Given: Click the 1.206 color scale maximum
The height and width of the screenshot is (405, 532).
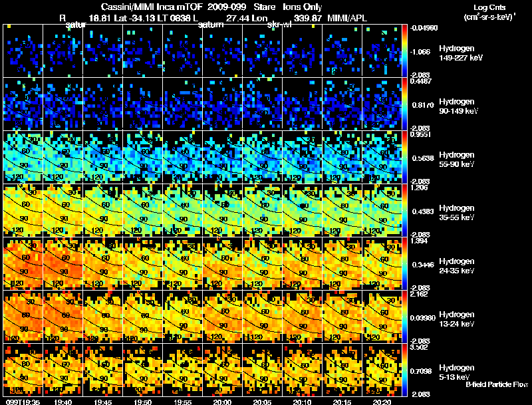Looking at the screenshot, I should tap(419, 188).
